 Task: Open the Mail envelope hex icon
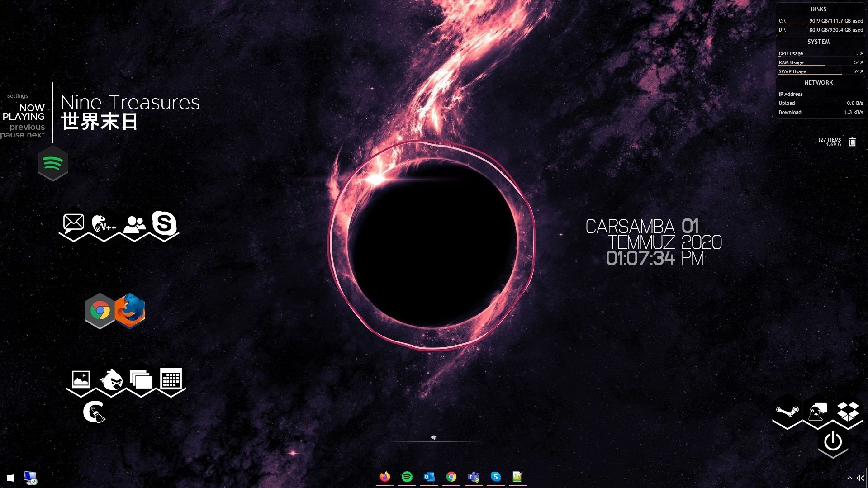(73, 223)
